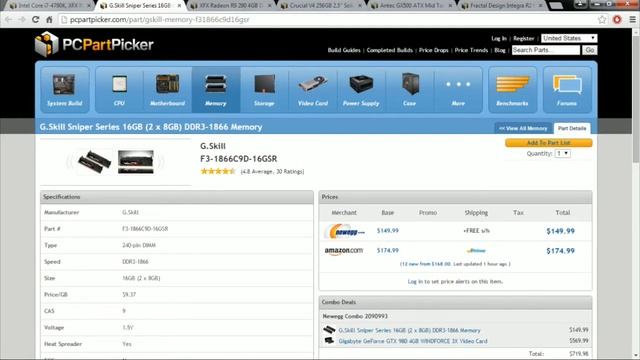Select the Memory category icon

pyautogui.click(x=216, y=90)
